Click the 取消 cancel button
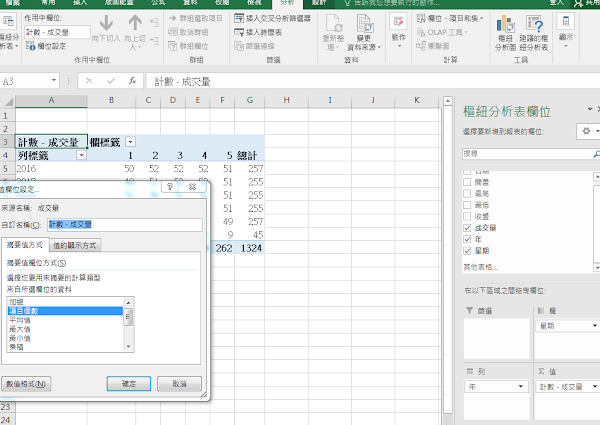This screenshot has width=600, height=425. click(x=179, y=384)
